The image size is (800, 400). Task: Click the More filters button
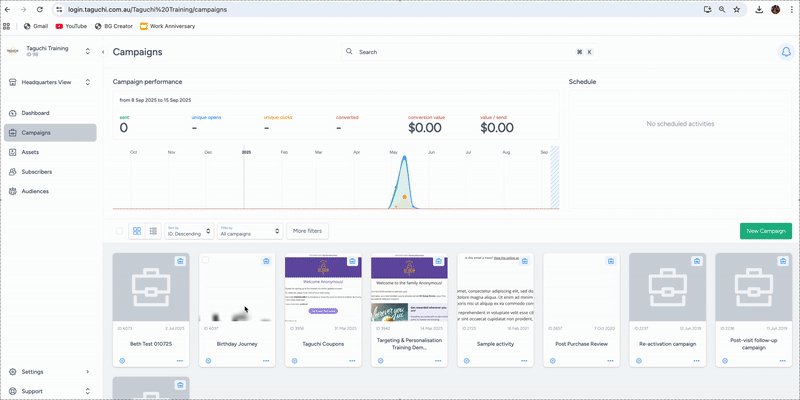(307, 231)
